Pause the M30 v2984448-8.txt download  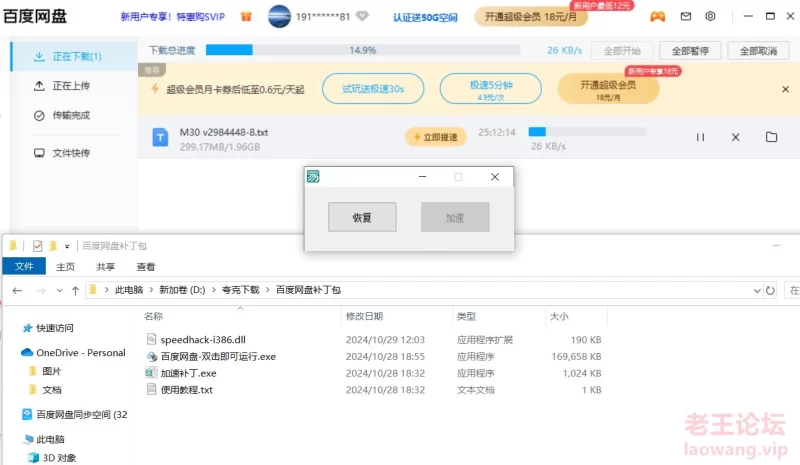(x=700, y=137)
